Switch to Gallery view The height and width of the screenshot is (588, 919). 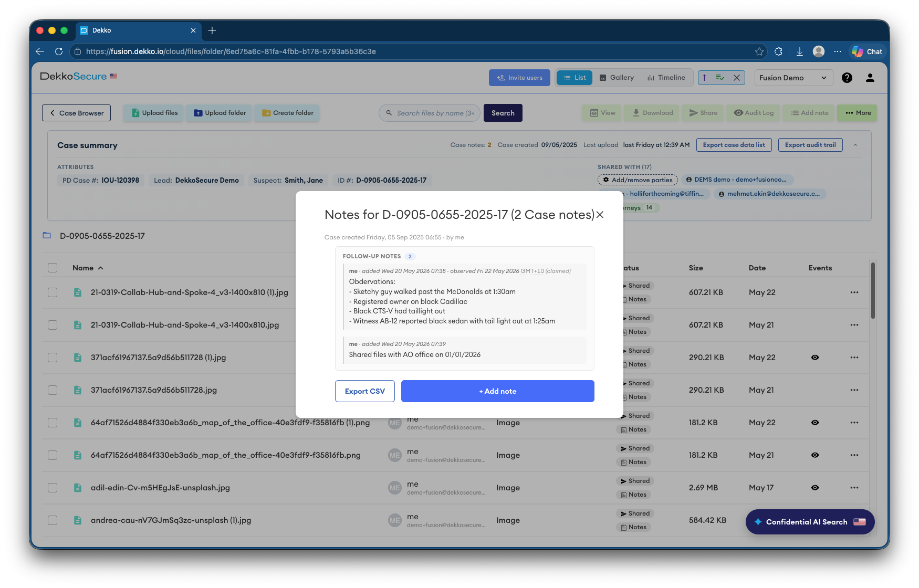[617, 78]
